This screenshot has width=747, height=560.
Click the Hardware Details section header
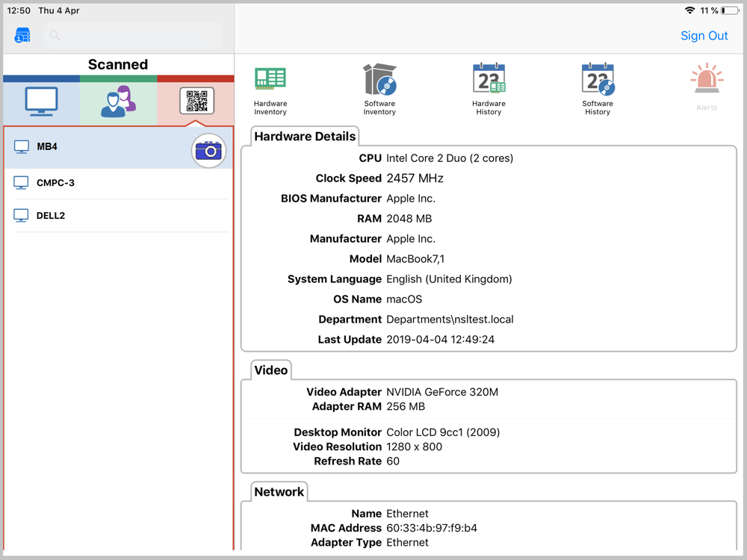tap(305, 137)
